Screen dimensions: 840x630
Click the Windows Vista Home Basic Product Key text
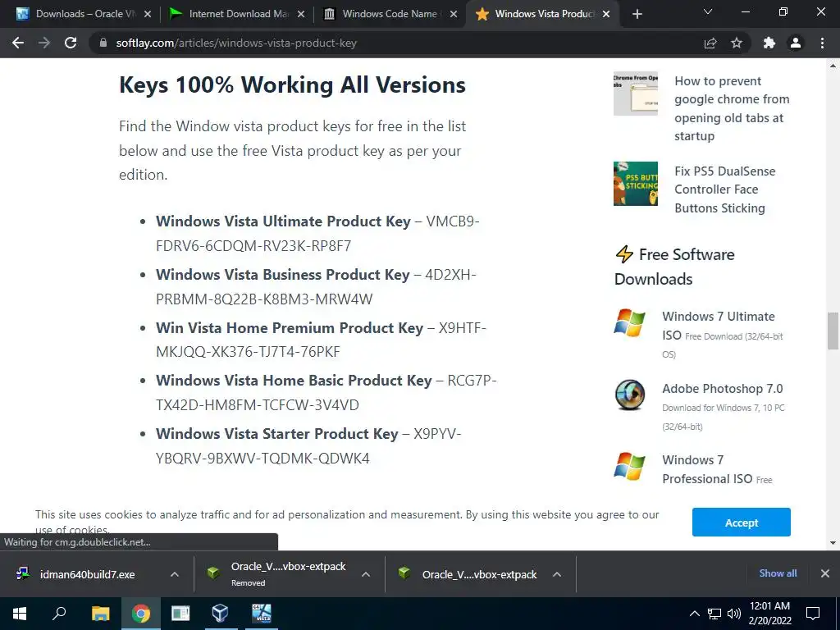(x=294, y=381)
